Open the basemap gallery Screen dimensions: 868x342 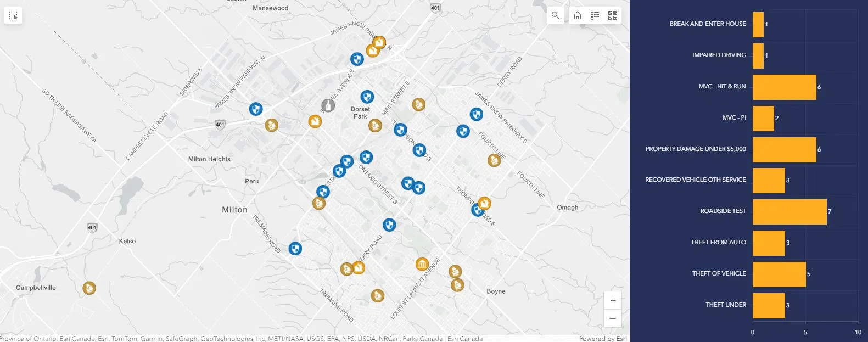[613, 15]
